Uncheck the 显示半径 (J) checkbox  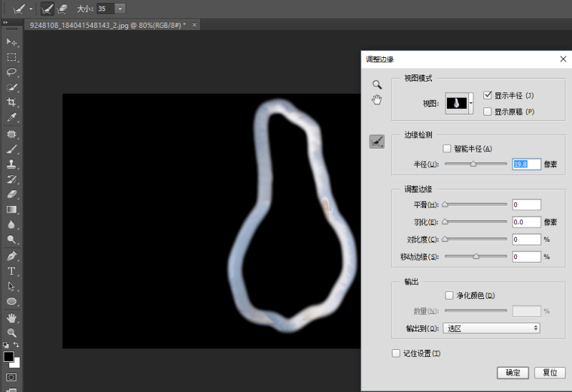[488, 95]
